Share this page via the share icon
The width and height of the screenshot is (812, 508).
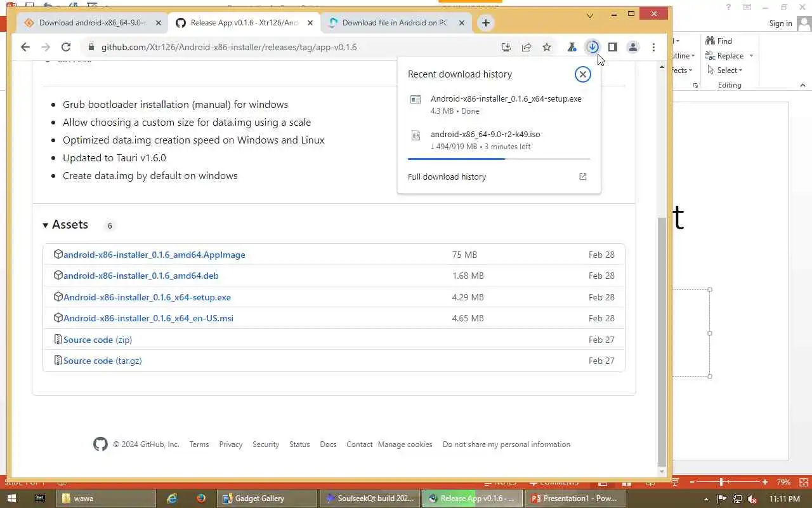527,47
